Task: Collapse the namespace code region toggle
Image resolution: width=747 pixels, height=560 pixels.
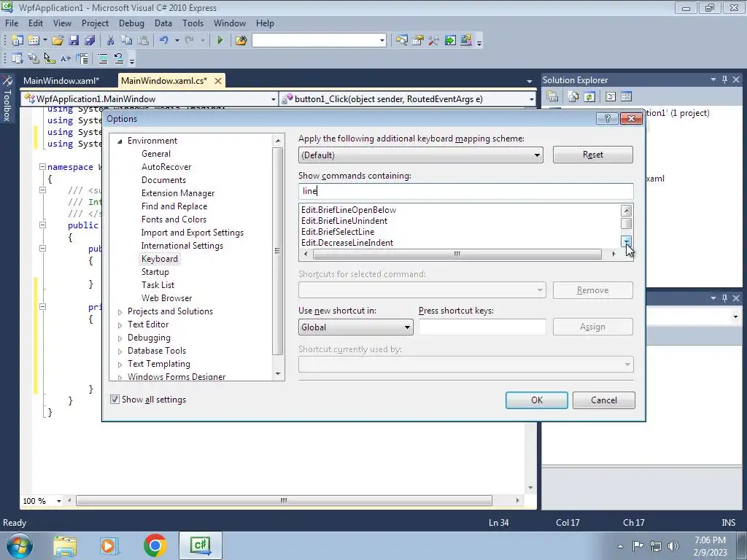Action: tap(42, 167)
